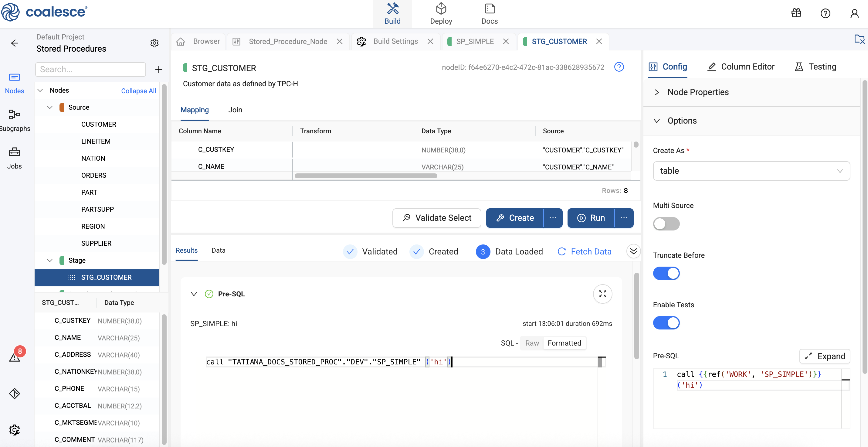
Task: Open Run button more options ellipsis
Action: click(x=624, y=218)
